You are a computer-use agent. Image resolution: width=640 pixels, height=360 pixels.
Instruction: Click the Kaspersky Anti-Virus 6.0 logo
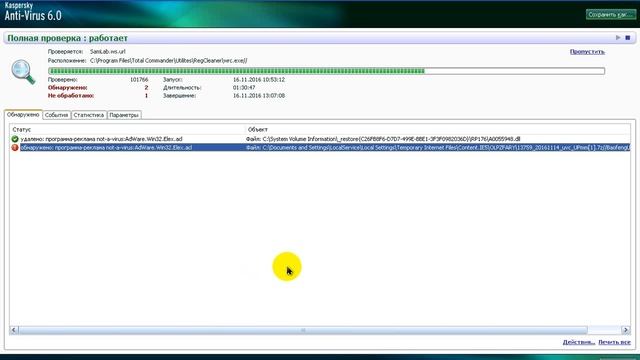[x=33, y=12]
